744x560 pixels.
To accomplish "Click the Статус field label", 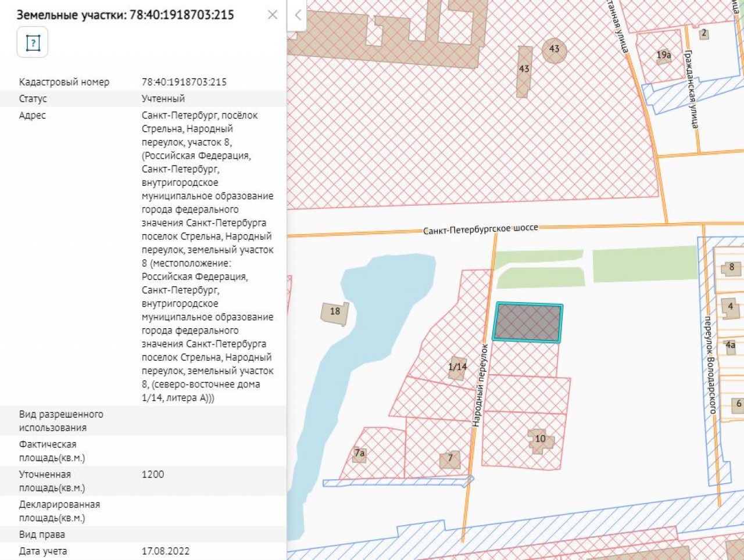I will point(33,99).
